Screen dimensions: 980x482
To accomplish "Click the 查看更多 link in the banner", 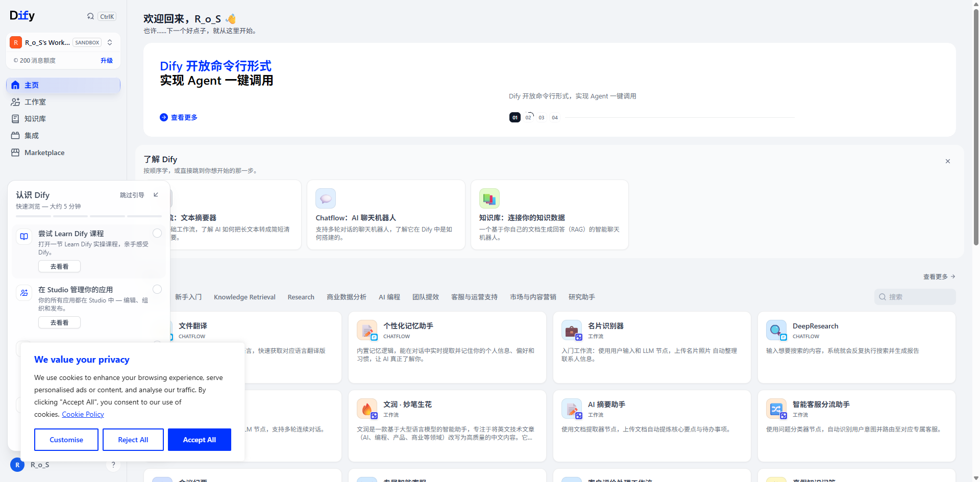I will pos(179,117).
